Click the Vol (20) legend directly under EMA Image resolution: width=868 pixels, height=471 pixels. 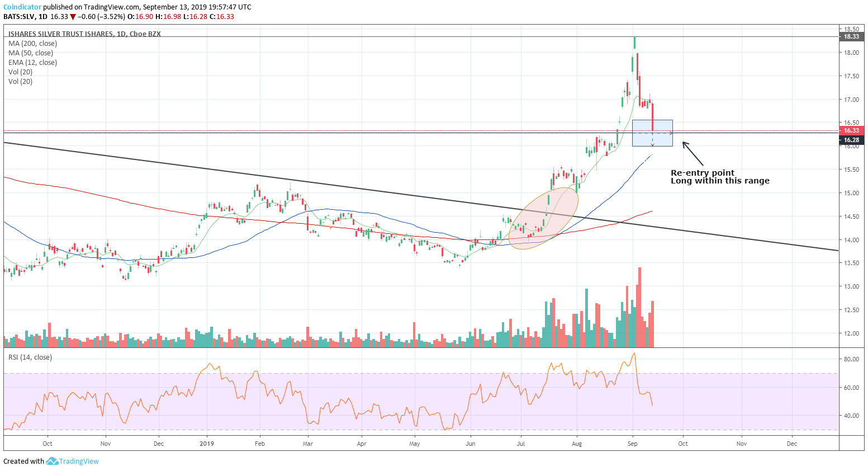(20, 72)
